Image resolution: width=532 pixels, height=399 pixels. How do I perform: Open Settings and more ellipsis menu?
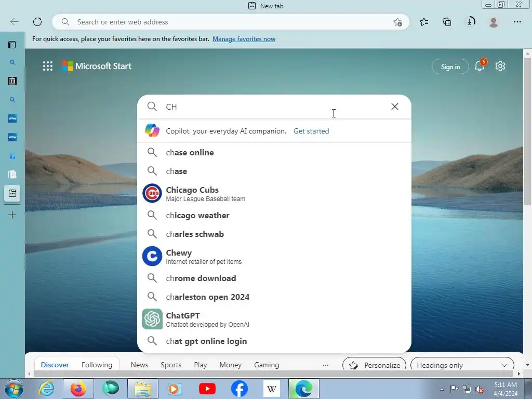tap(517, 22)
